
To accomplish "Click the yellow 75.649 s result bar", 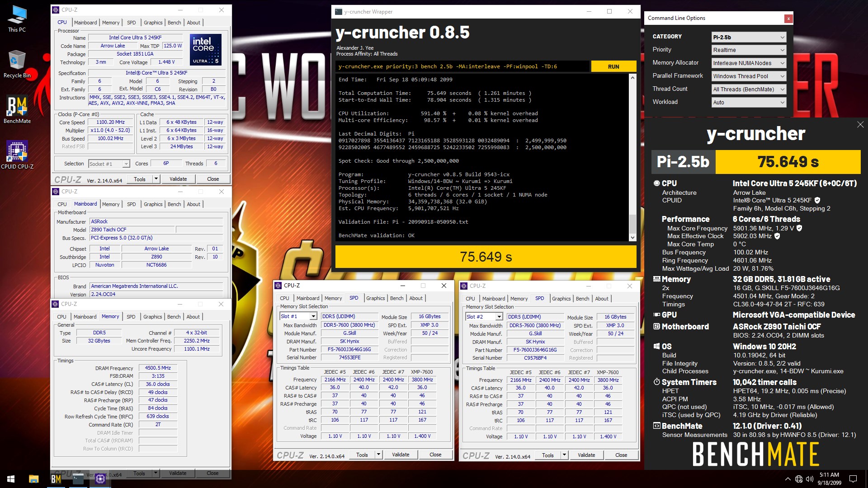I will [x=486, y=257].
